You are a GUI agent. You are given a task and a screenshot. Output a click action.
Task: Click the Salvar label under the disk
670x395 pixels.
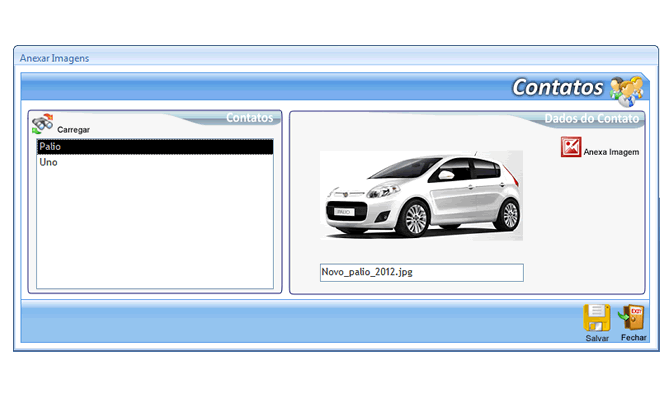pos(597,338)
